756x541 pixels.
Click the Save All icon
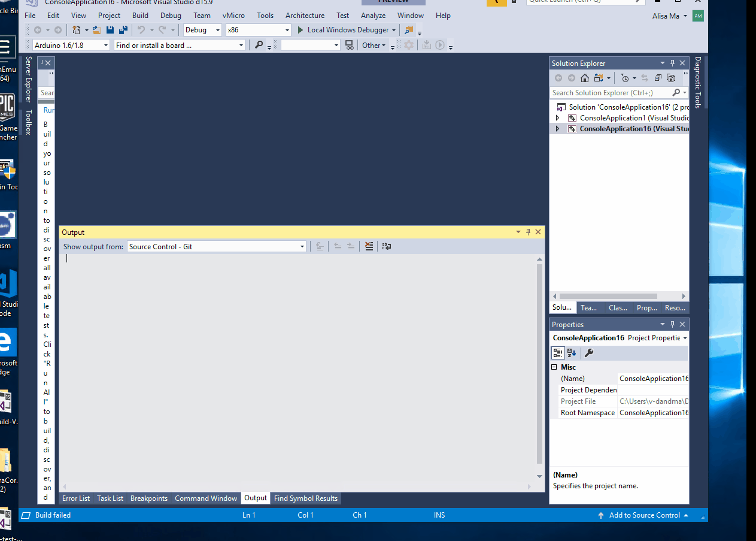pyautogui.click(x=123, y=30)
